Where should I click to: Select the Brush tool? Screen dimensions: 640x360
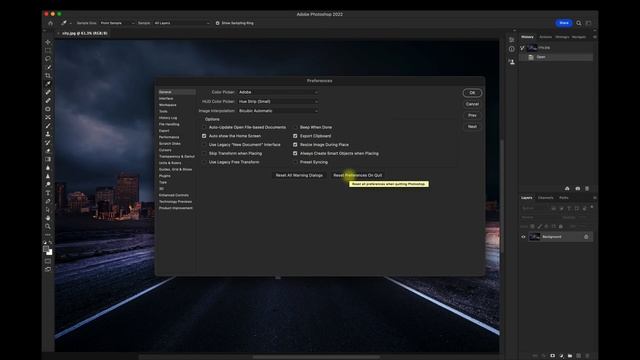click(x=48, y=126)
